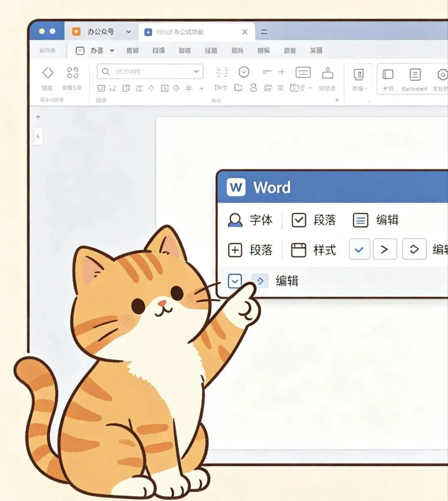Image resolution: width=448 pixels, height=501 pixels.
Task: Click the first white dot in the window's top-left corner
Action: (x=42, y=32)
